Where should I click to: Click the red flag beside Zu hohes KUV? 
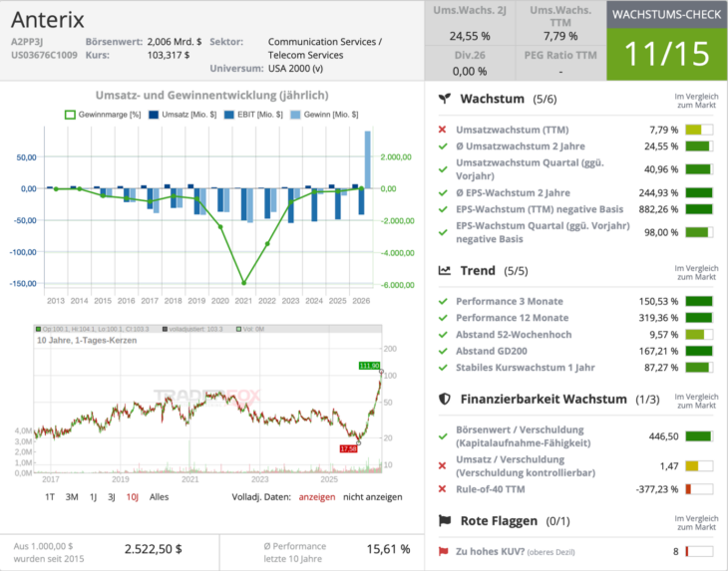(x=444, y=551)
